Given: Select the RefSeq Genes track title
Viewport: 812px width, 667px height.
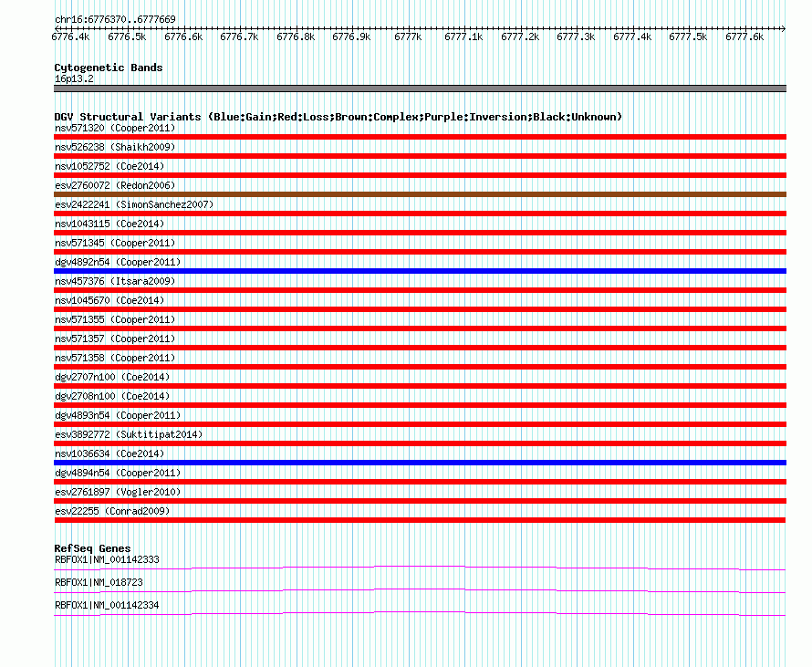Looking at the screenshot, I should (x=92, y=548).
